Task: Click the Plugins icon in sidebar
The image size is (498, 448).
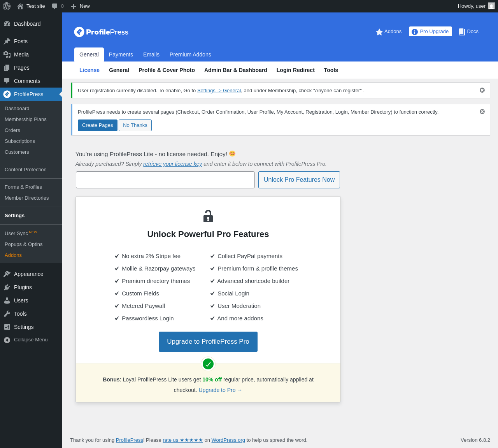Action: tap(7, 287)
